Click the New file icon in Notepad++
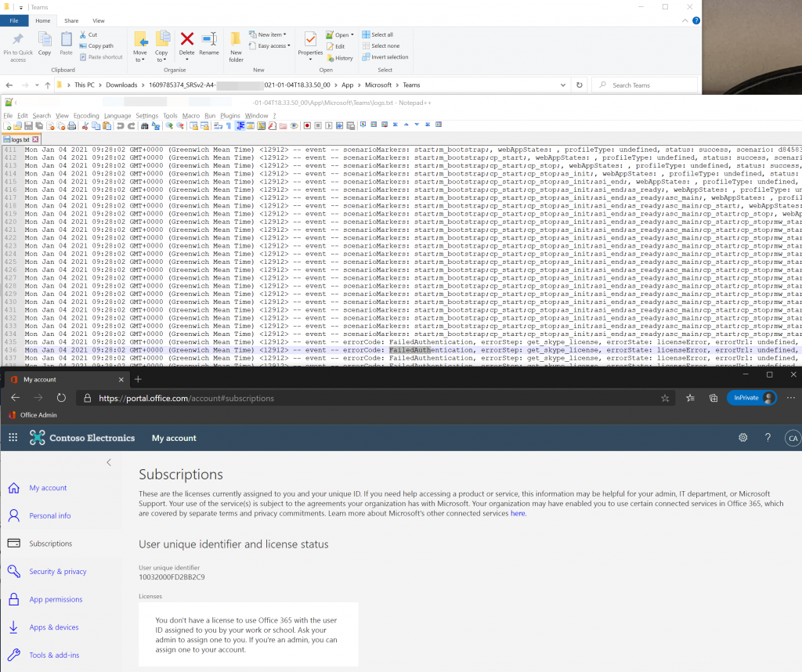The width and height of the screenshot is (802, 672). click(x=6, y=126)
